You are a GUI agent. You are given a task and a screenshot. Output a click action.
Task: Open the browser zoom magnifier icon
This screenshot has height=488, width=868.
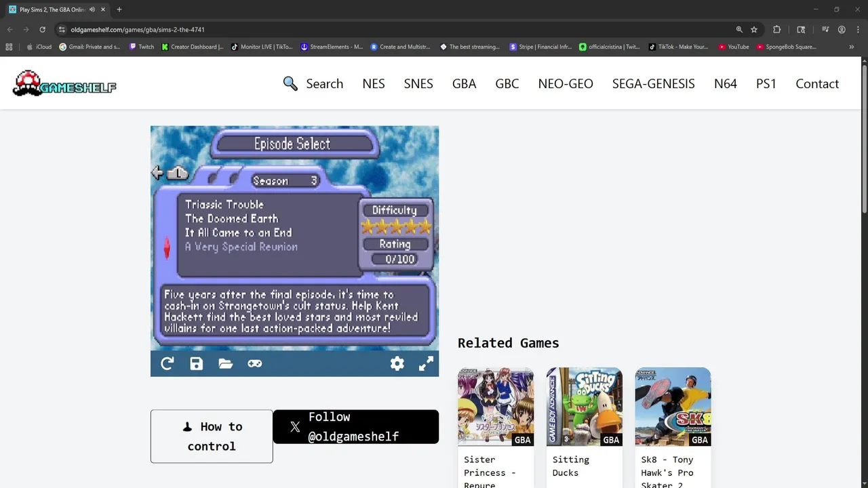coord(739,30)
